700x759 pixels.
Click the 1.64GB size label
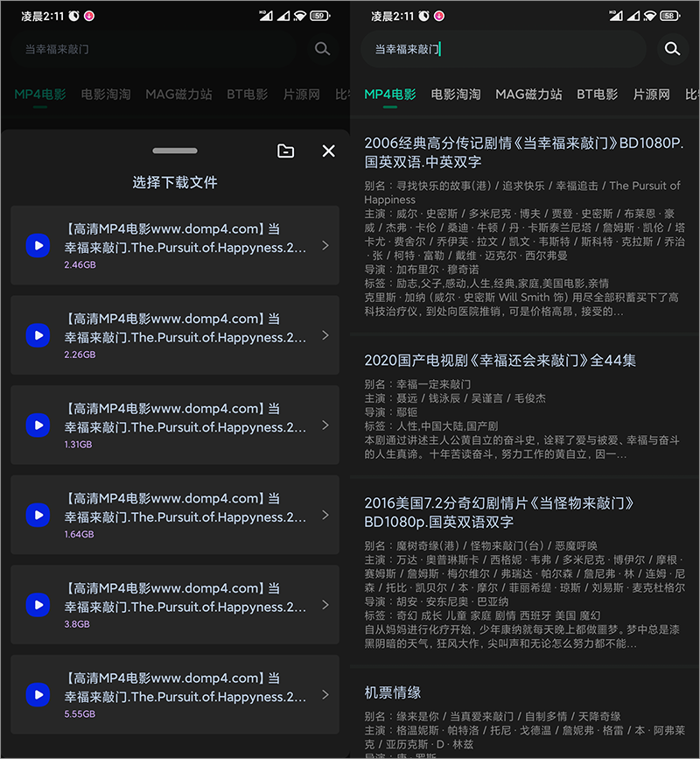[79, 534]
